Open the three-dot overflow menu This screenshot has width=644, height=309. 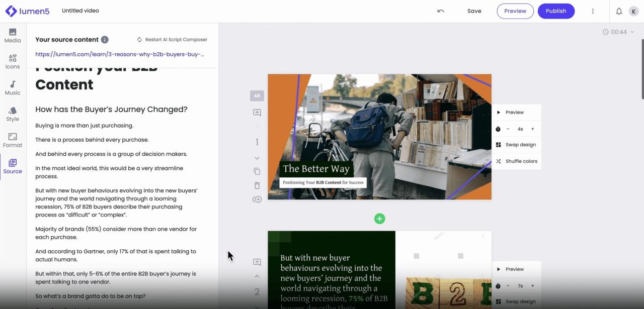click(593, 11)
